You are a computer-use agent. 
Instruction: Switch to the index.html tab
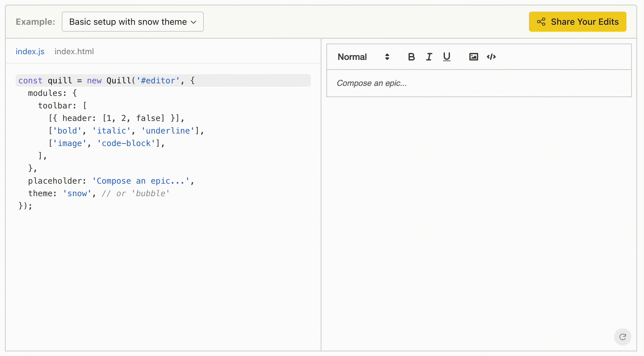(x=74, y=51)
